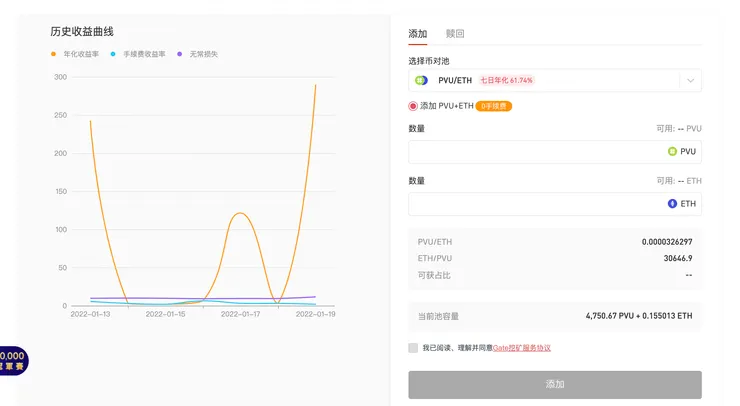The width and height of the screenshot is (740, 406).
Task: Click the 选择币对池 label
Action: (429, 61)
